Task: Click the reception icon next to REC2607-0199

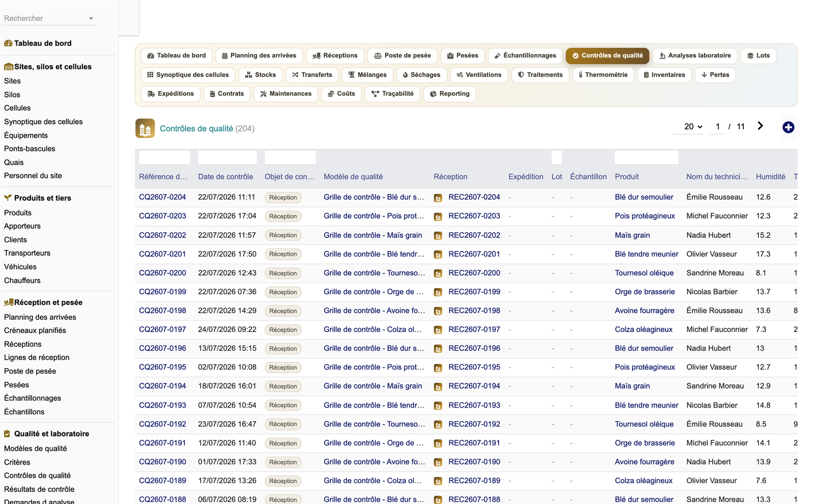Action: [x=438, y=293]
